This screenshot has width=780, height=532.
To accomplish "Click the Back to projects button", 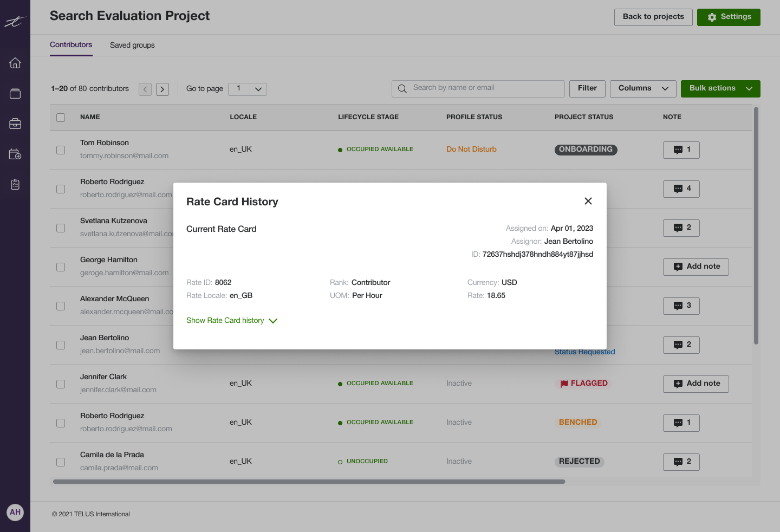I will pos(653,17).
